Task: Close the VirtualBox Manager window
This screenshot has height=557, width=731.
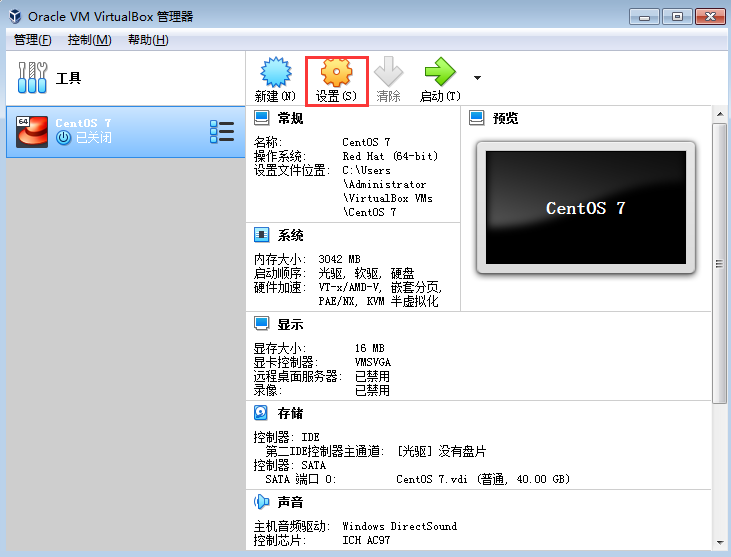Action: point(710,17)
